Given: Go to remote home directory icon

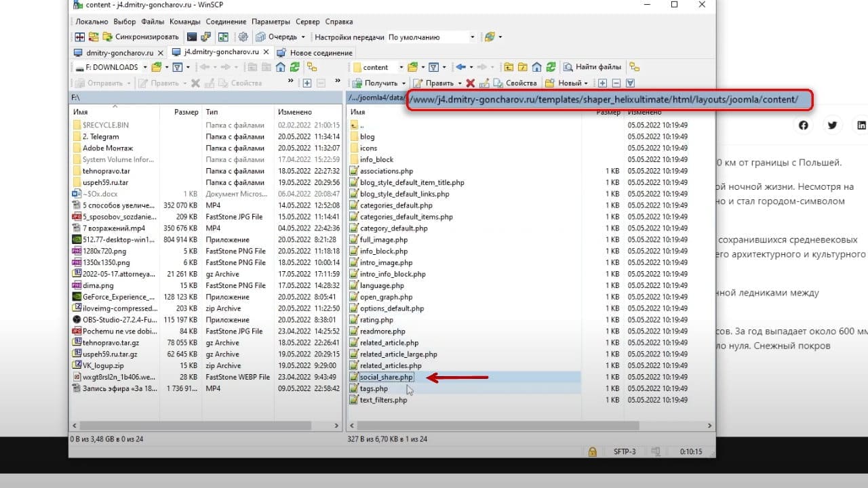Looking at the screenshot, I should [x=537, y=67].
